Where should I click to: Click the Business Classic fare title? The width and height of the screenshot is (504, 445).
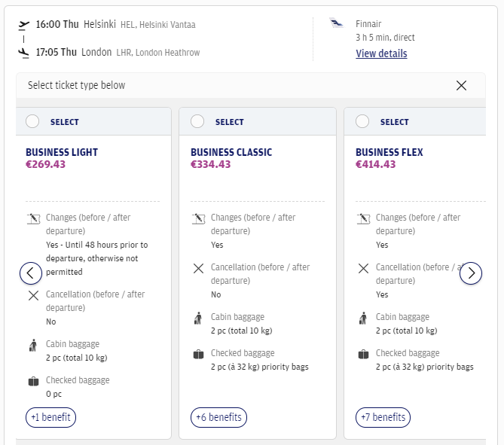coord(231,152)
